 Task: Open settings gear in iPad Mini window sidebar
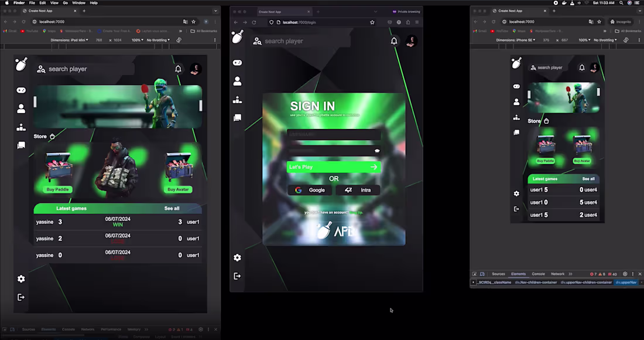21,279
